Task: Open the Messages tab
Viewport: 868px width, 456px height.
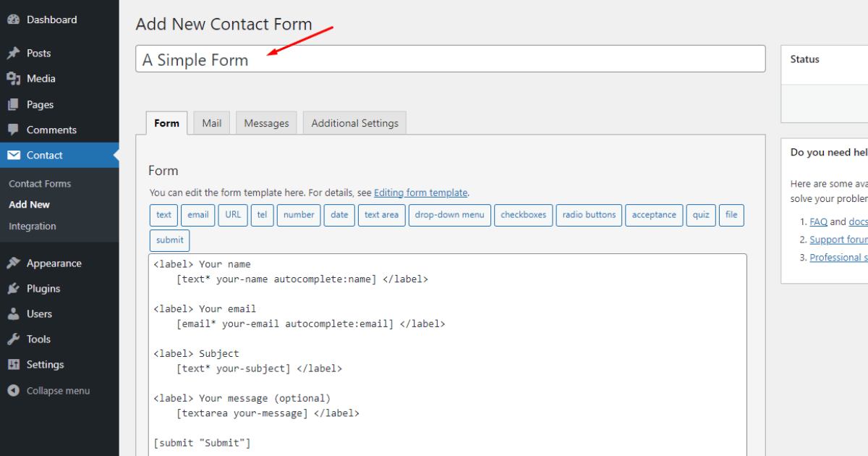Action: (x=266, y=122)
